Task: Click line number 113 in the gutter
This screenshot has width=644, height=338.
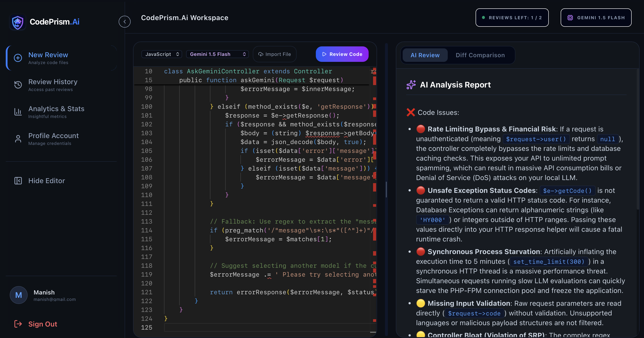Action: click(x=147, y=221)
